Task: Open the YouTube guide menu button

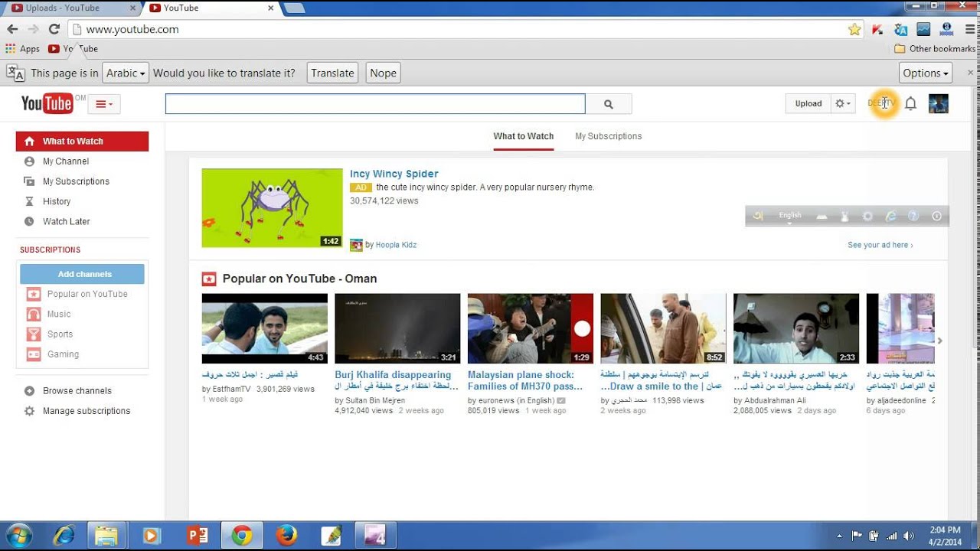Action: coord(104,104)
